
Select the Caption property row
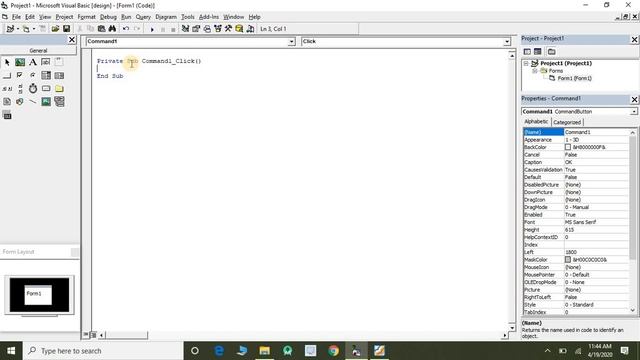tap(576, 162)
